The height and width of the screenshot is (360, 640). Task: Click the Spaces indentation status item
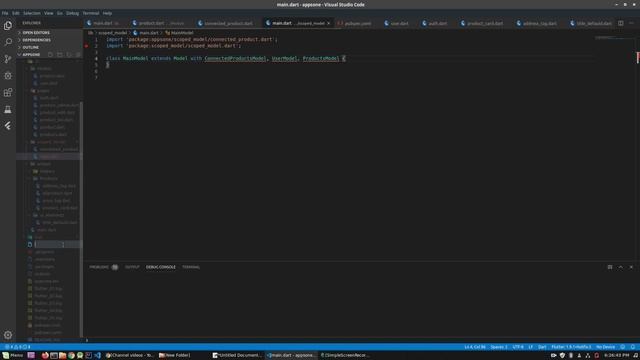[x=499, y=347]
